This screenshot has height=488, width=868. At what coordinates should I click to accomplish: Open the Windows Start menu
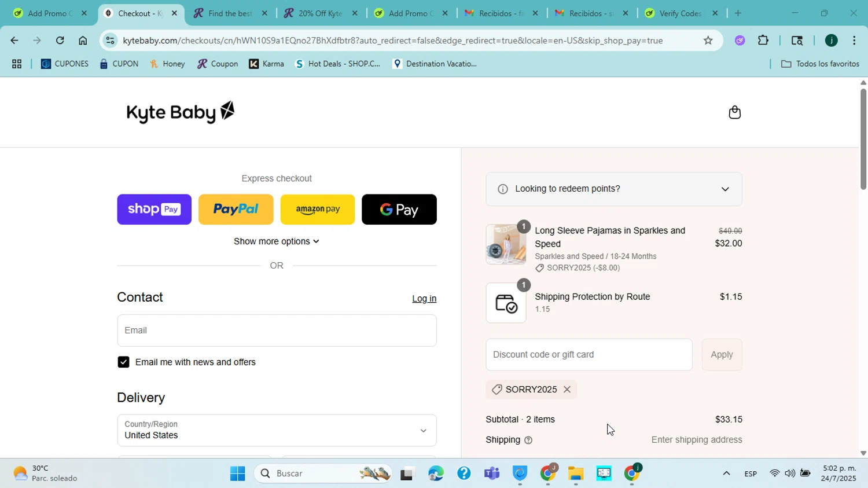(237, 474)
